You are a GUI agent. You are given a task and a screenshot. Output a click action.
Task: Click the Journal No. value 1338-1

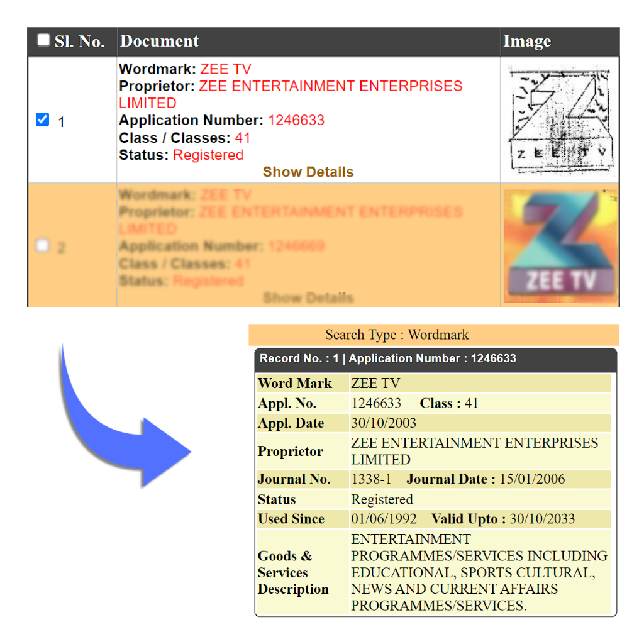[371, 479]
